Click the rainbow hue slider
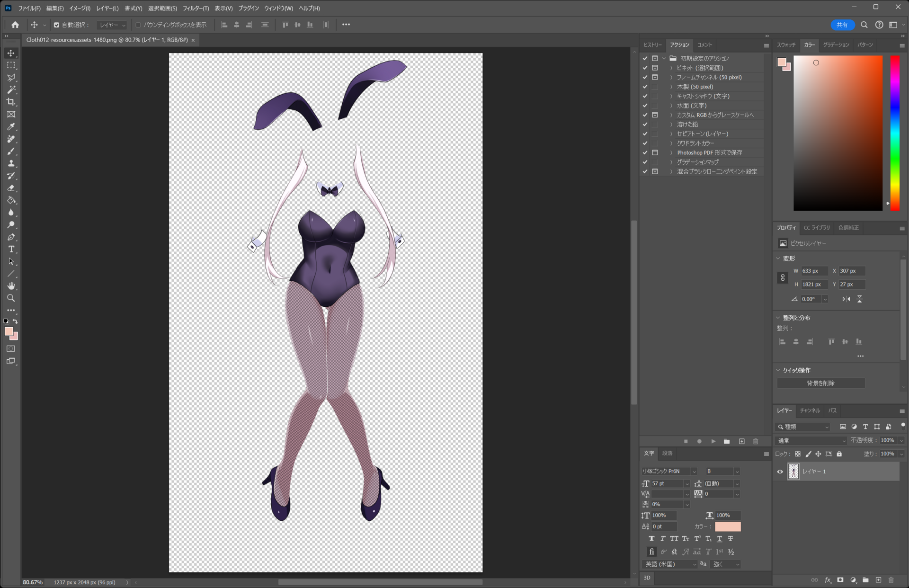The width and height of the screenshot is (909, 588). (895, 133)
